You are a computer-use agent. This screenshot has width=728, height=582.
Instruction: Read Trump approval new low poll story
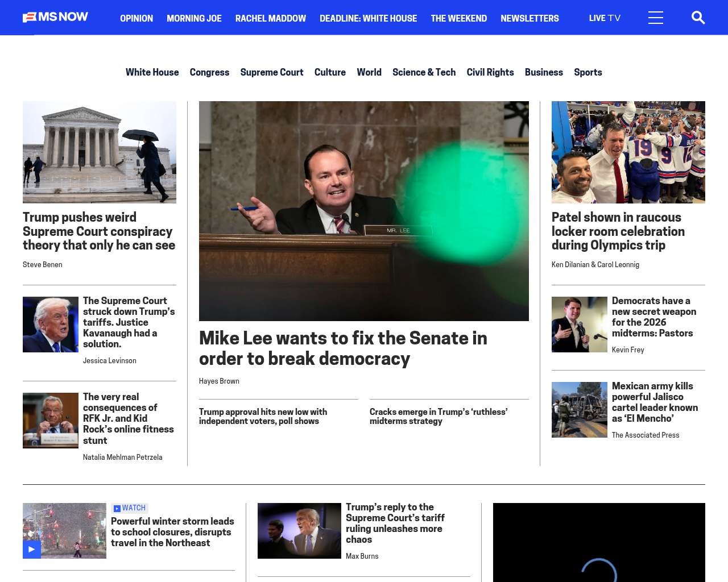pyautogui.click(x=263, y=417)
